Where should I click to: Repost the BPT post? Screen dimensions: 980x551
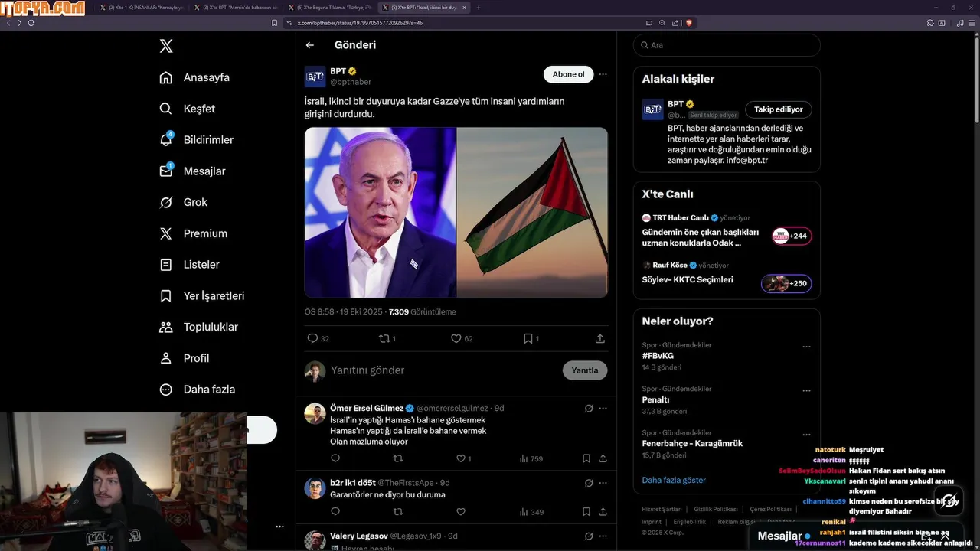click(384, 338)
